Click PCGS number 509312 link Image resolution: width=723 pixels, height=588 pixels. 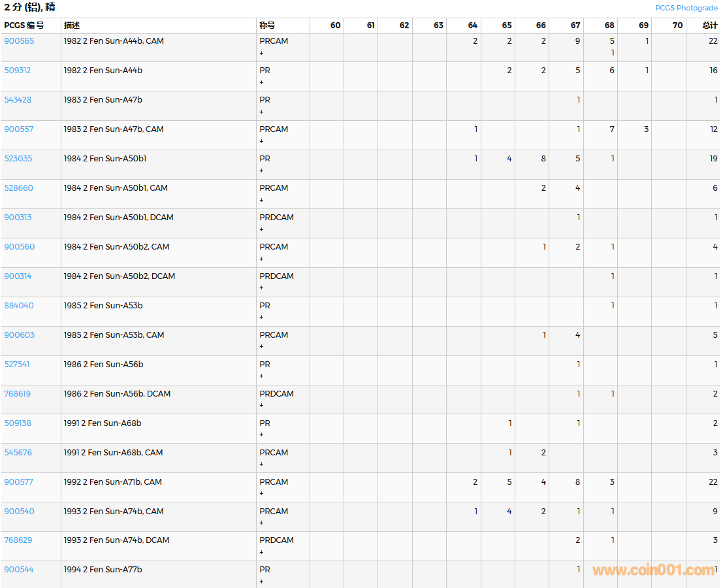pyautogui.click(x=18, y=70)
